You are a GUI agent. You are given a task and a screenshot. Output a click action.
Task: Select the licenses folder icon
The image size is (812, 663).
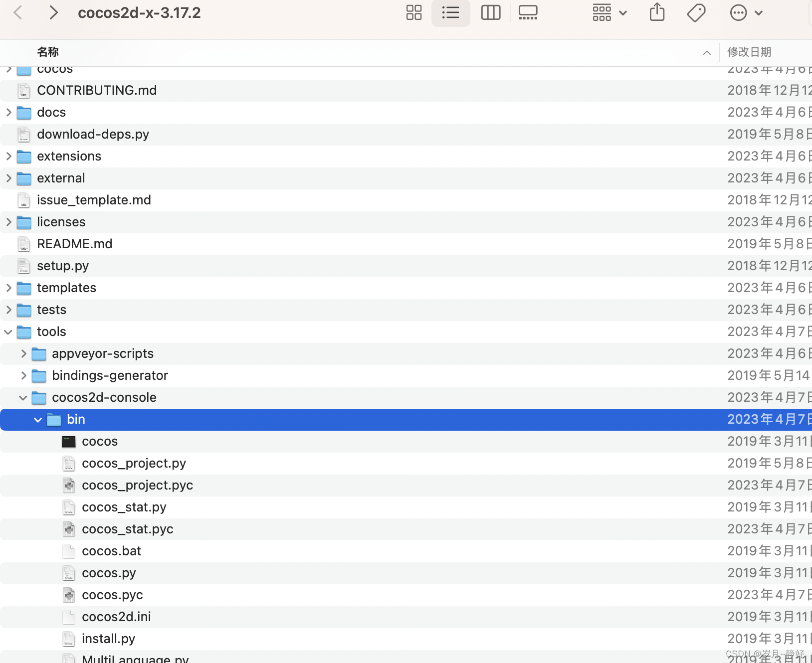(x=24, y=222)
